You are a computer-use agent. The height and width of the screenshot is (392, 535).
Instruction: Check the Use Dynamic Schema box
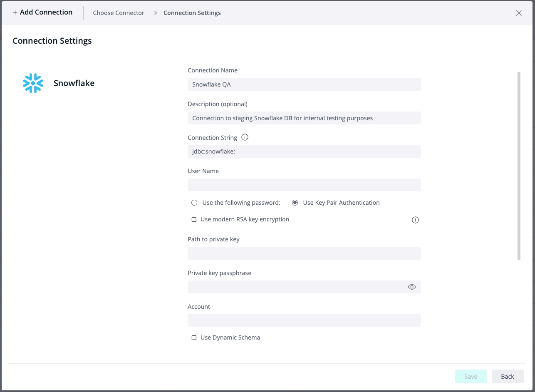pyautogui.click(x=194, y=337)
